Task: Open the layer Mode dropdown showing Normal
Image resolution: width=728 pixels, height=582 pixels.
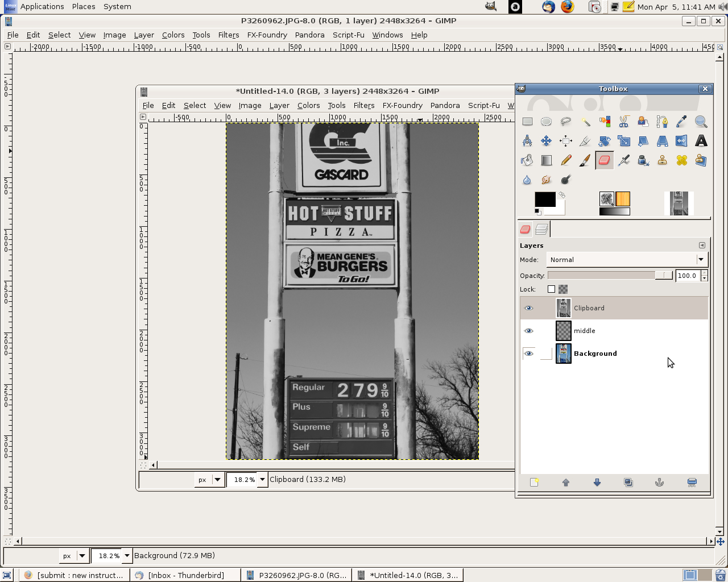Action: click(x=627, y=260)
